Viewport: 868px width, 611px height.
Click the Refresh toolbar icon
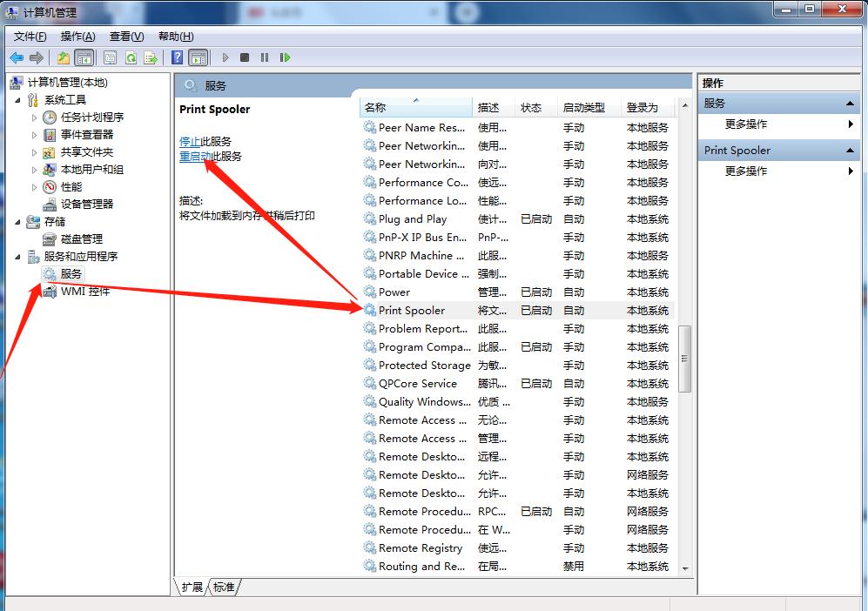tap(131, 57)
